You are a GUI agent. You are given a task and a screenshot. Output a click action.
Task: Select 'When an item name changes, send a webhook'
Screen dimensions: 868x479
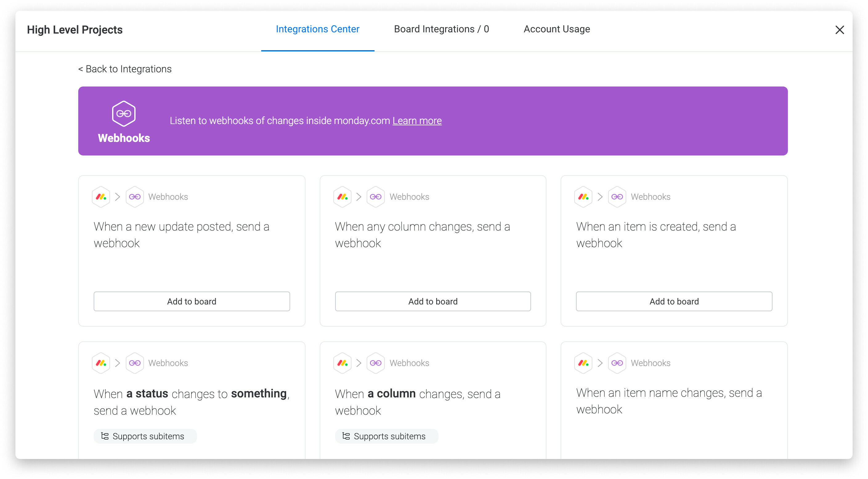pos(669,401)
